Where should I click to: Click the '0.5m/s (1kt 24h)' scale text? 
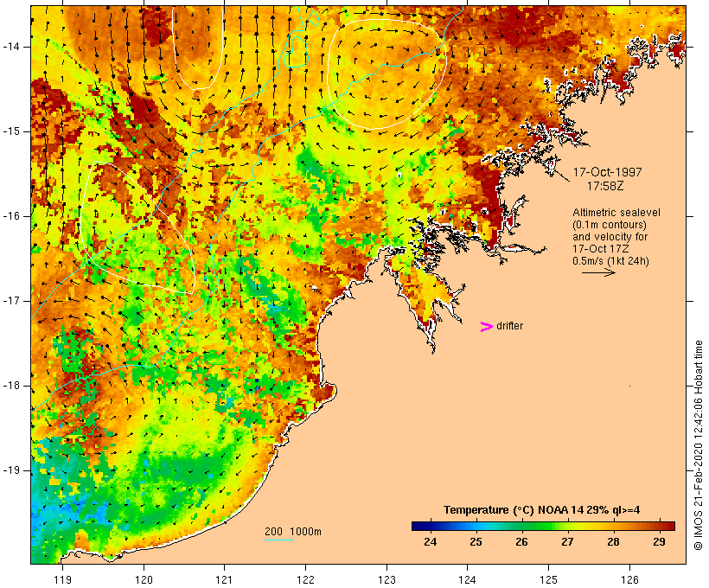pyautogui.click(x=610, y=261)
